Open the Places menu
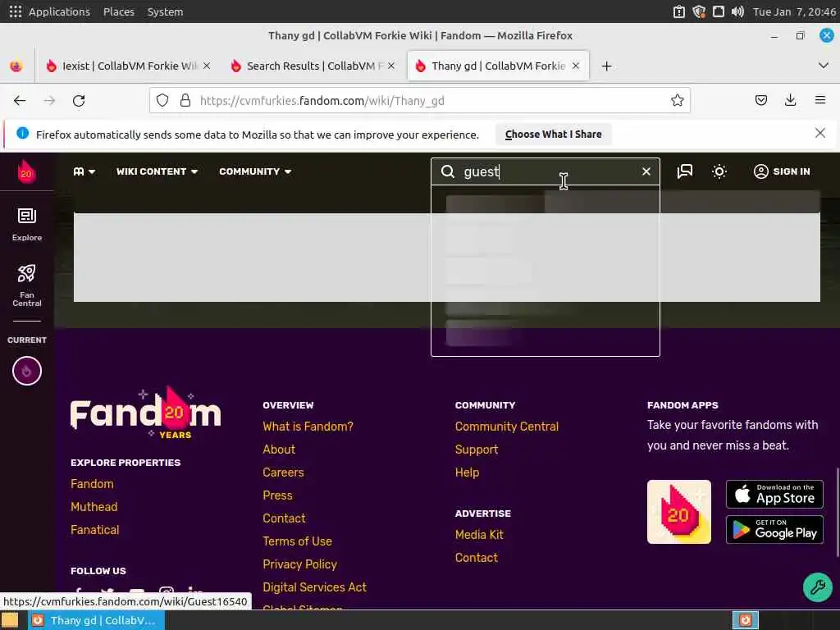This screenshot has width=840, height=630. click(119, 11)
